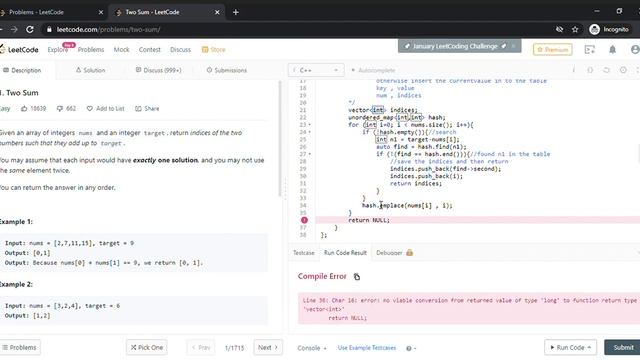Collapse the fold arrow at line 24
The width and height of the screenshot is (640, 360).
(309, 132)
